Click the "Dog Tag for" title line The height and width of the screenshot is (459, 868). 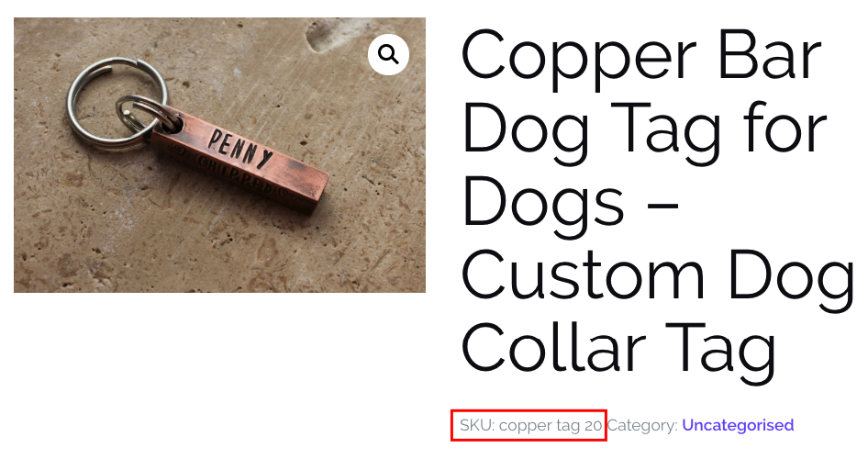tap(644, 132)
